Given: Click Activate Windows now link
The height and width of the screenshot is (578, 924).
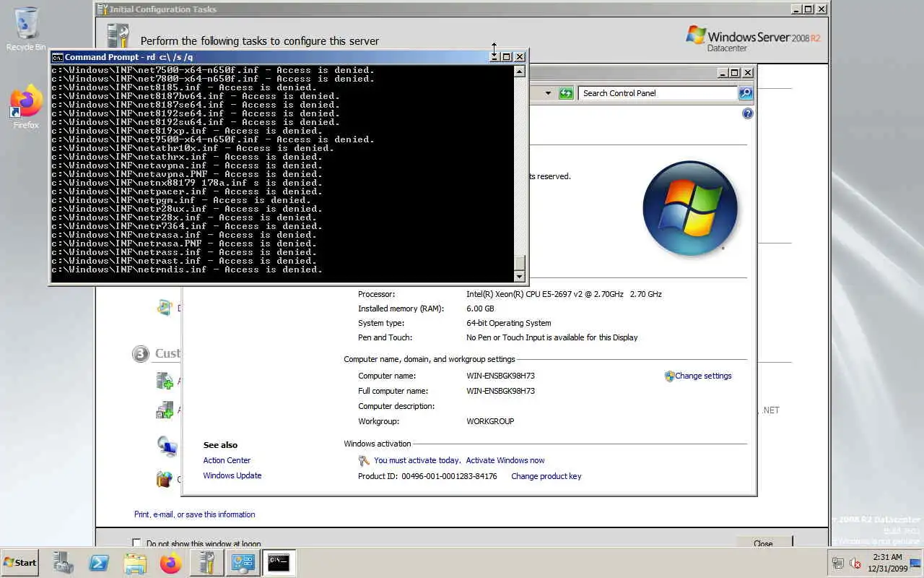Looking at the screenshot, I should point(505,460).
